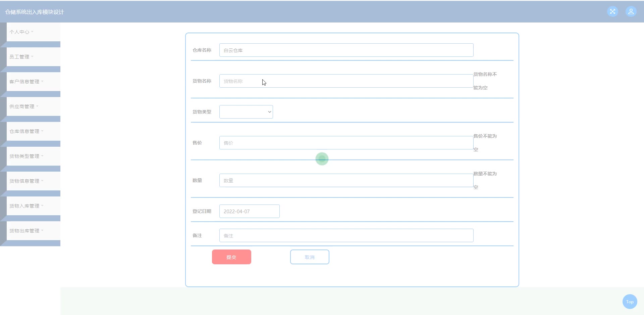Expand the 个人中心 sidebar menu
The image size is (644, 315).
[x=33, y=32]
